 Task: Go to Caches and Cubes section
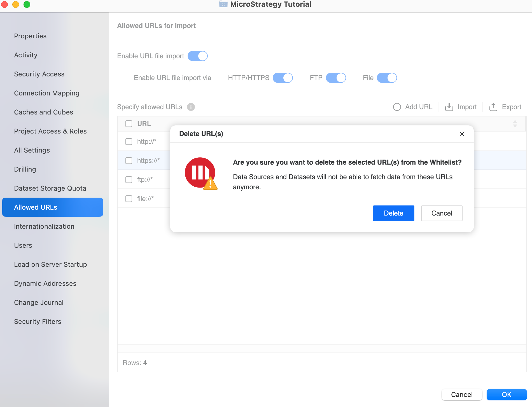pyautogui.click(x=43, y=112)
